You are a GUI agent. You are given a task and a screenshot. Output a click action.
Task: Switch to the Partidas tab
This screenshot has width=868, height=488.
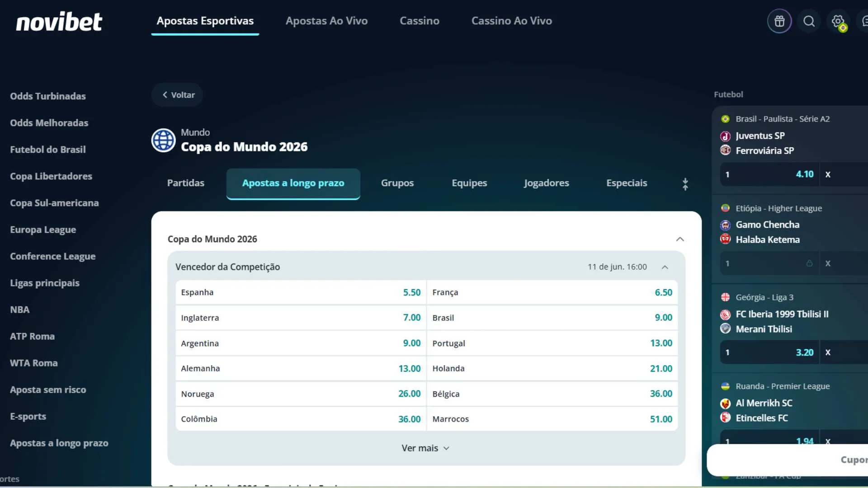pos(186,183)
